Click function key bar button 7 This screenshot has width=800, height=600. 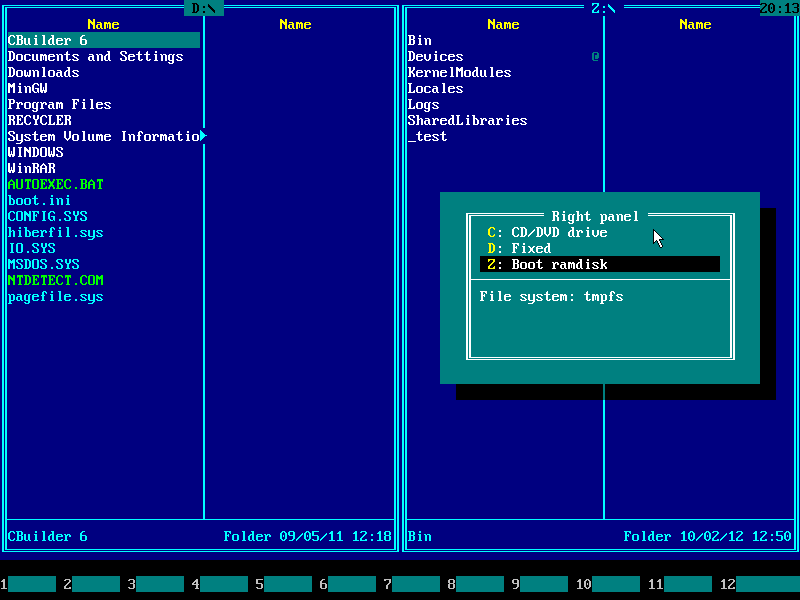(x=412, y=584)
